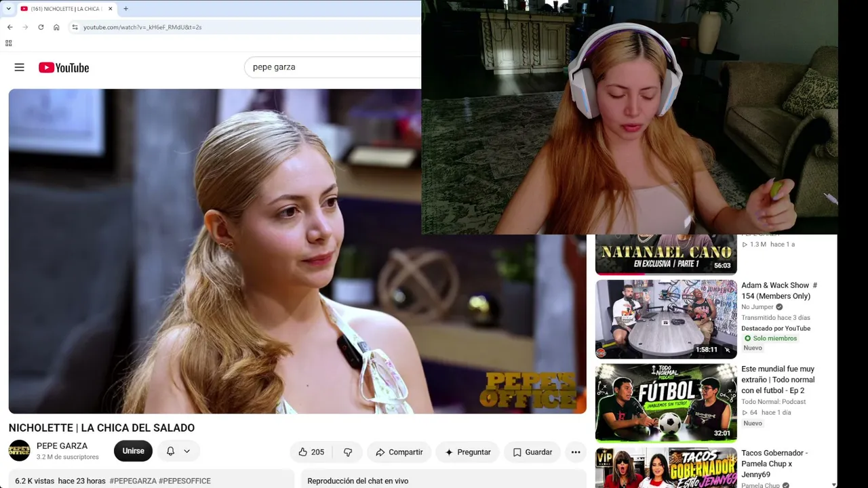Click the '6.2 K vistas' description text
This screenshot has width=868, height=488.
35,481
